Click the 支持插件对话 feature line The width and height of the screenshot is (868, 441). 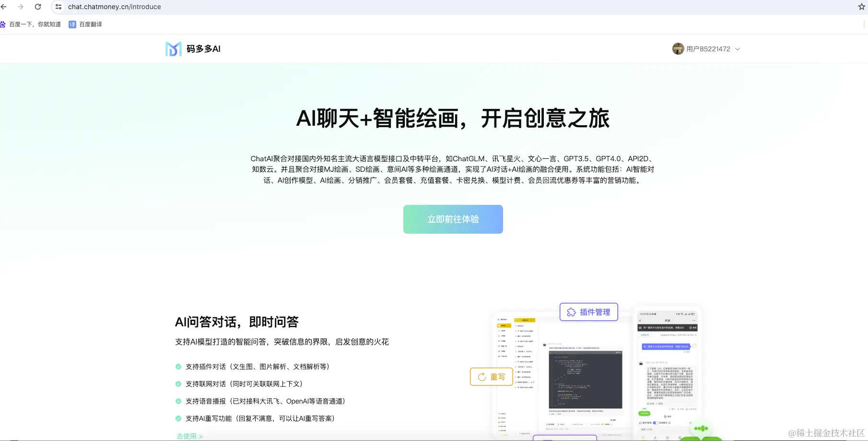258,367
